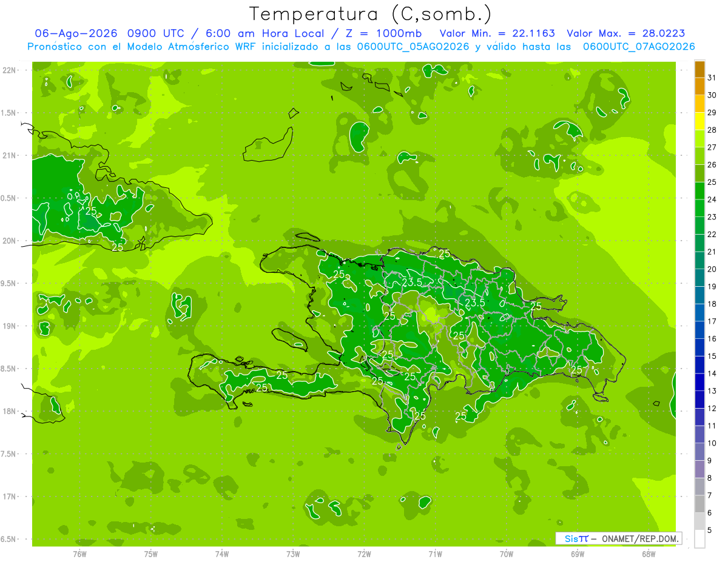Click the '0.5N' latitude label
Screen dimensions: 728x562
click(x=9, y=198)
